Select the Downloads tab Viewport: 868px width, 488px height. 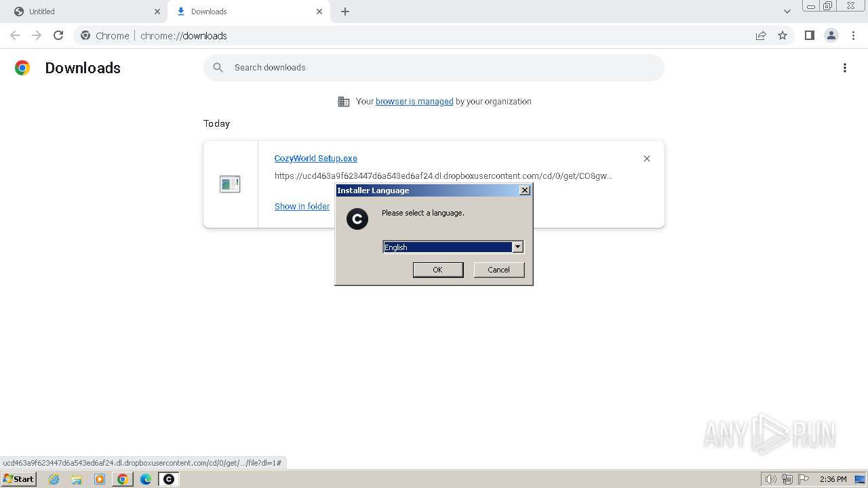point(249,12)
